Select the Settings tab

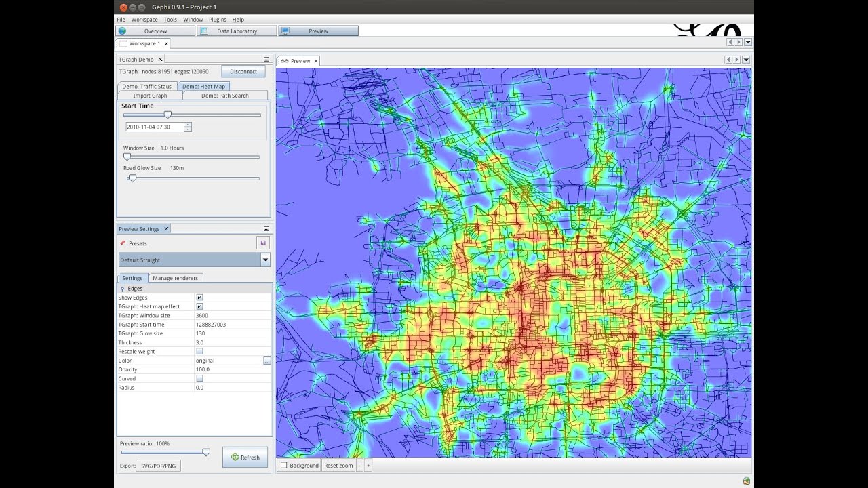(132, 278)
